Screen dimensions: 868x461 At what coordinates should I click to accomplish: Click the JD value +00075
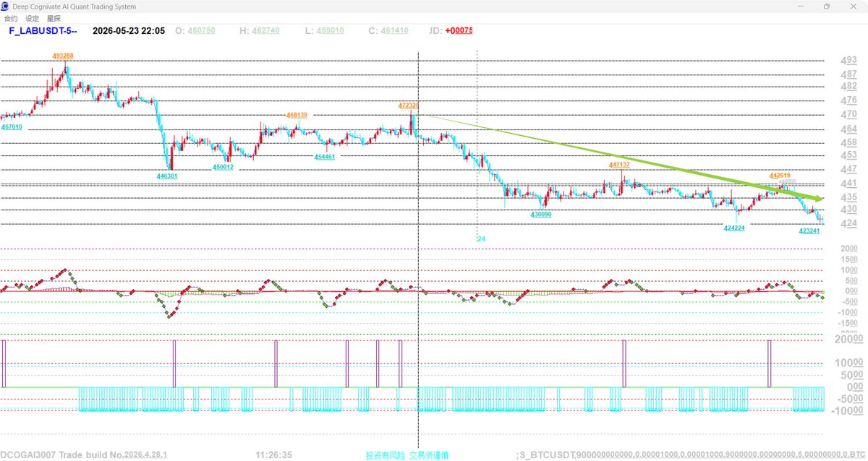(x=459, y=31)
